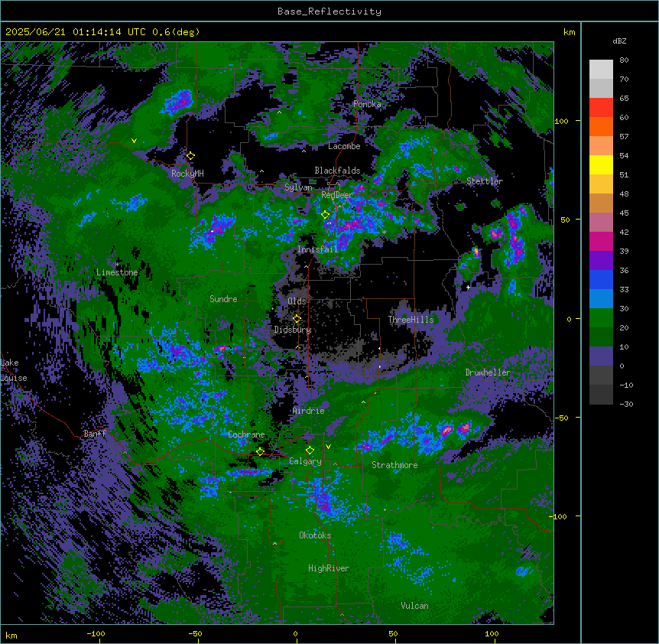Click the Stettler label

coord(485,181)
